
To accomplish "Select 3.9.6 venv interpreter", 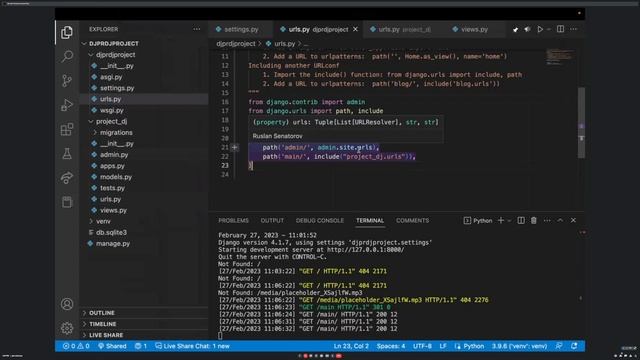I will coord(519,346).
